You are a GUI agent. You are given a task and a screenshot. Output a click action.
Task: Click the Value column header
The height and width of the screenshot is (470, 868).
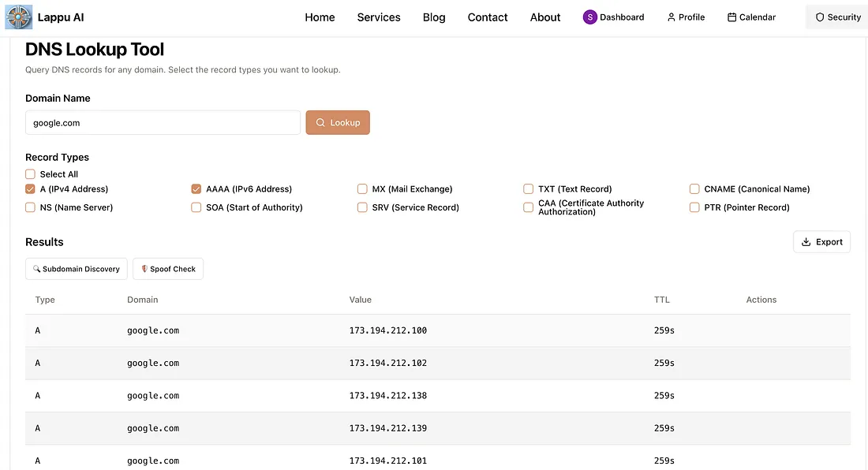click(361, 300)
